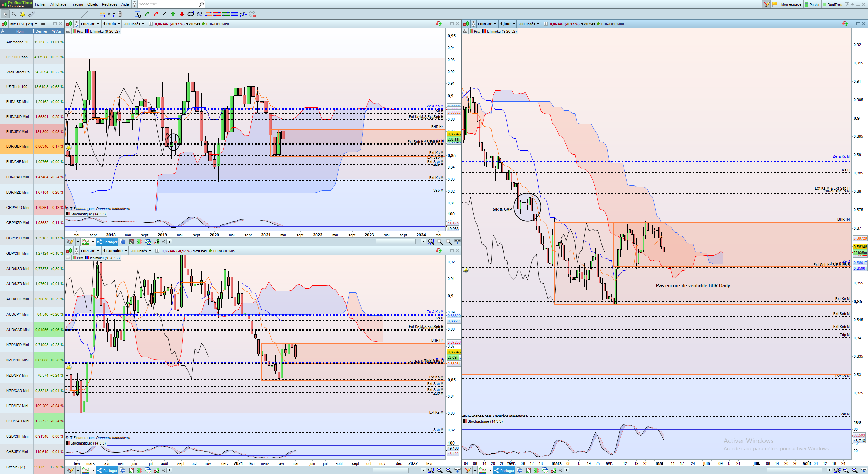This screenshot has width=868, height=474.
Task: Click Mon espace button
Action: (x=791, y=4)
